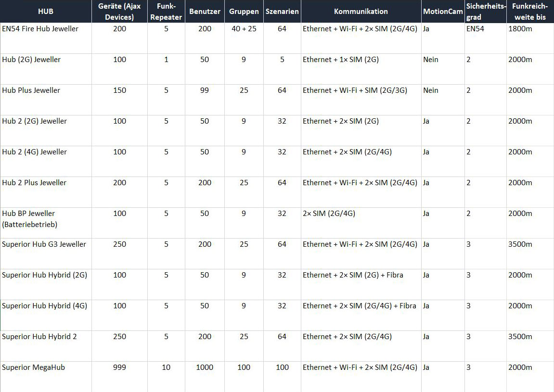Click the Kommunikation column header
The height and width of the screenshot is (392, 554).
[x=361, y=11]
